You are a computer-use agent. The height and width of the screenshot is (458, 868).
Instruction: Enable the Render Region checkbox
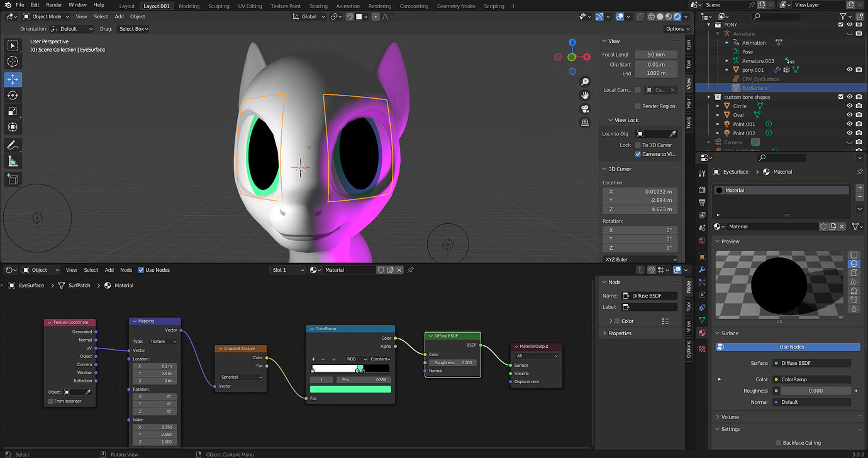point(638,106)
